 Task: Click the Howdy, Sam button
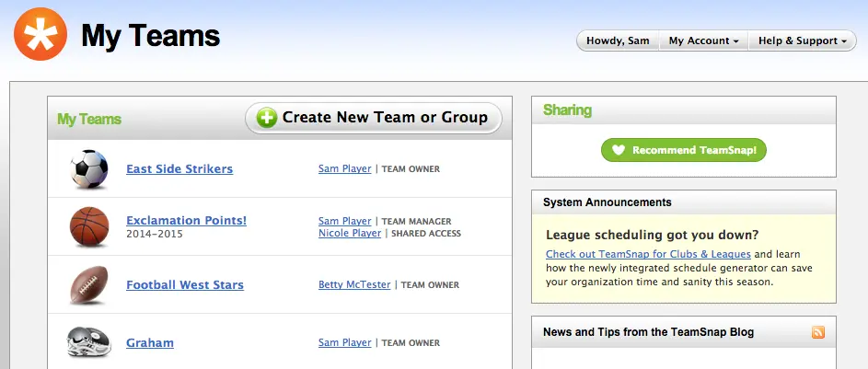click(x=618, y=40)
